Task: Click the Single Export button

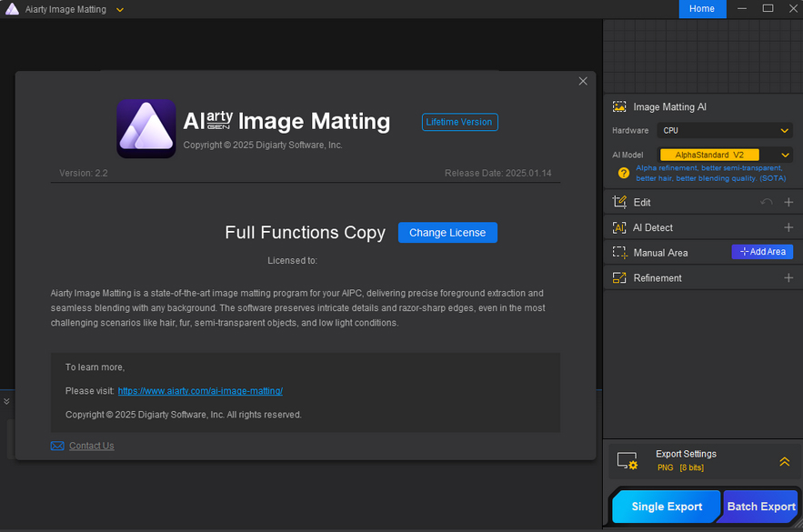Action: [667, 507]
